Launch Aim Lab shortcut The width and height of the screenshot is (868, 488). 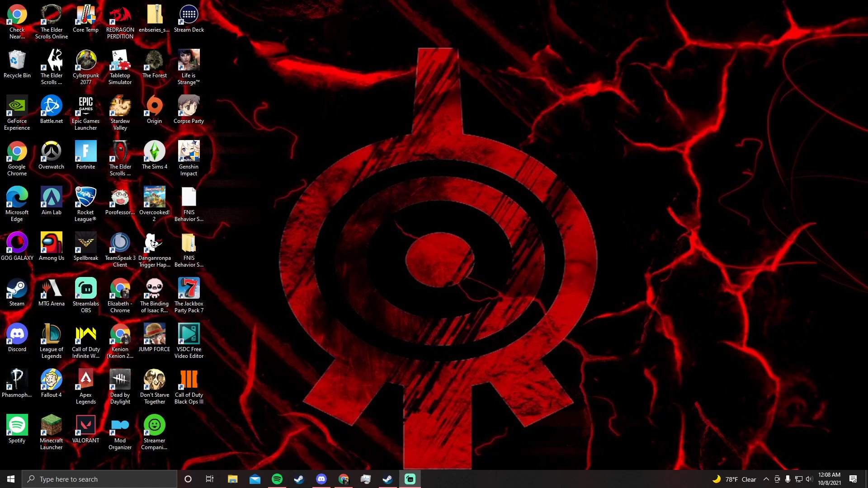[52, 201]
